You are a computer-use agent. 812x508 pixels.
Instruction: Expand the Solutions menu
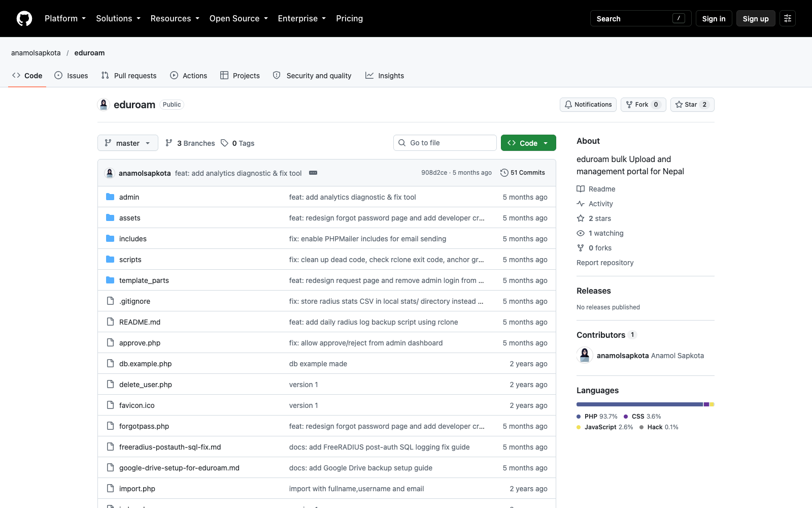click(x=118, y=18)
